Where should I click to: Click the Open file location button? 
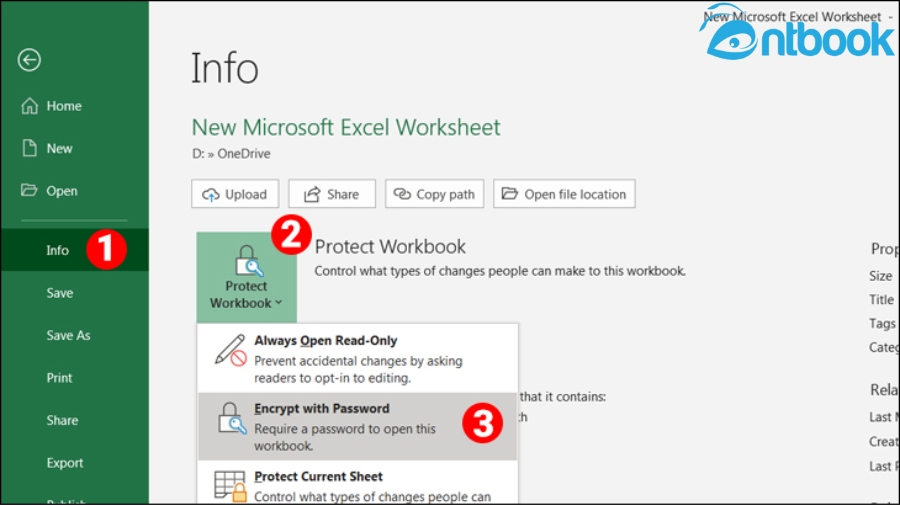tap(564, 194)
